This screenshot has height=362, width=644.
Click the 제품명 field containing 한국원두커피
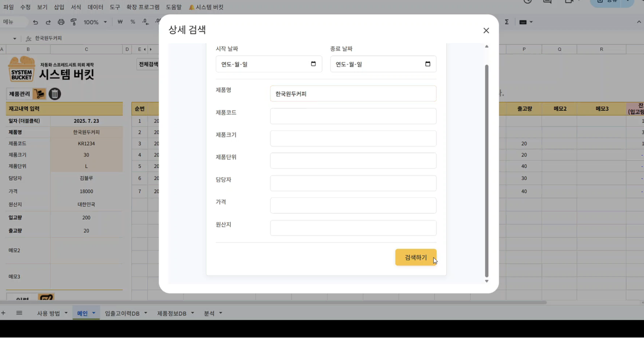[x=353, y=93]
